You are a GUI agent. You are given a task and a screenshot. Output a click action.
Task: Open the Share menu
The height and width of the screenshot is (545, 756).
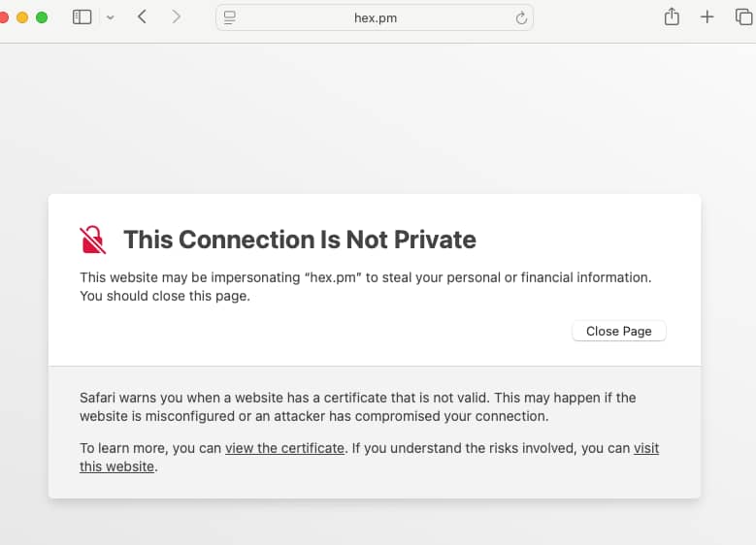pos(672,16)
